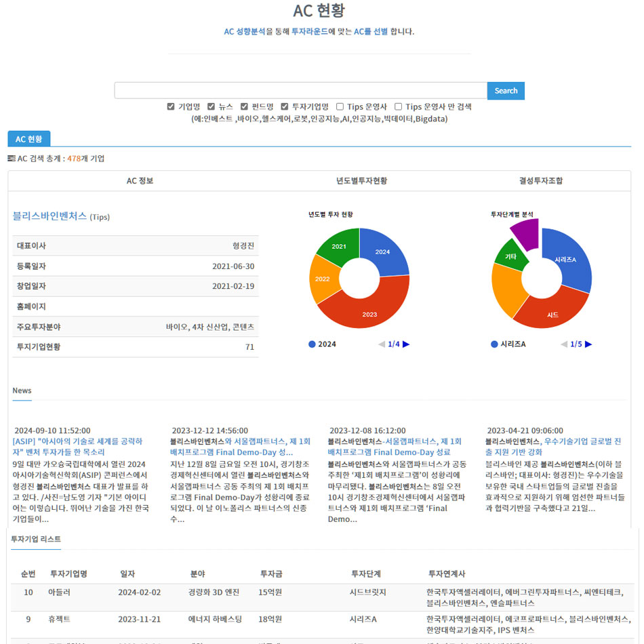Viewport: 644px width, 644px height.
Task: Select the News tab
Action: click(22, 390)
